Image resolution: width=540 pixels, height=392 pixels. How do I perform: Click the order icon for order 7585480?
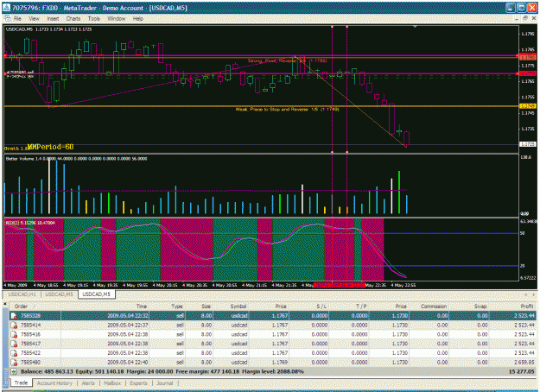pos(14,362)
